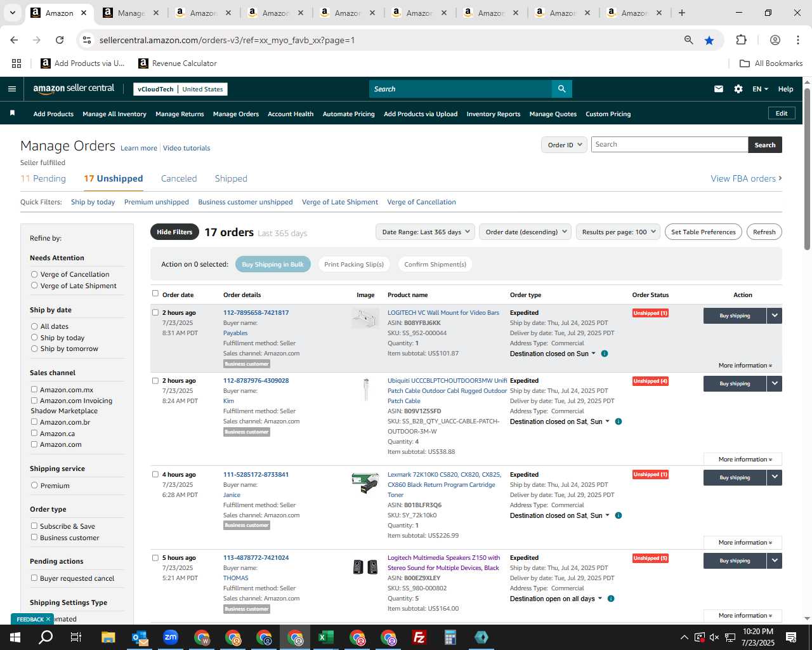Viewport: 812px width, 650px height.
Task: Apply Business customer unshipped quick filter
Action: coord(246,202)
